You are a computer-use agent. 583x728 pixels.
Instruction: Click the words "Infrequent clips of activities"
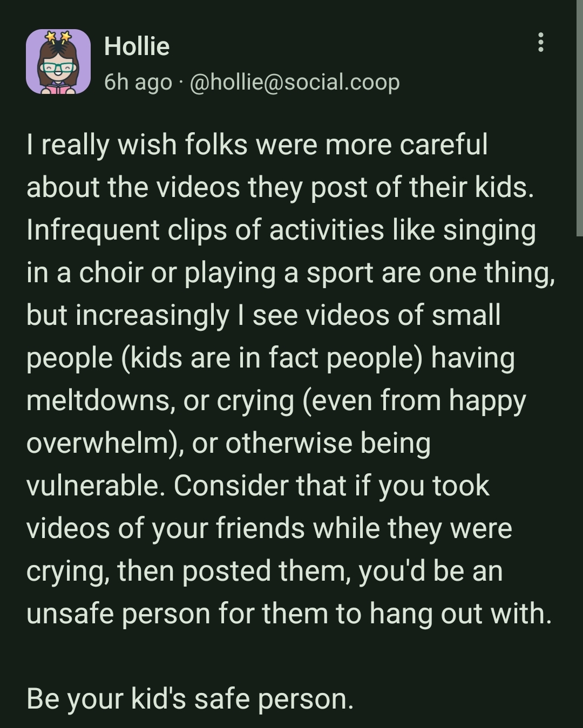[205, 230]
